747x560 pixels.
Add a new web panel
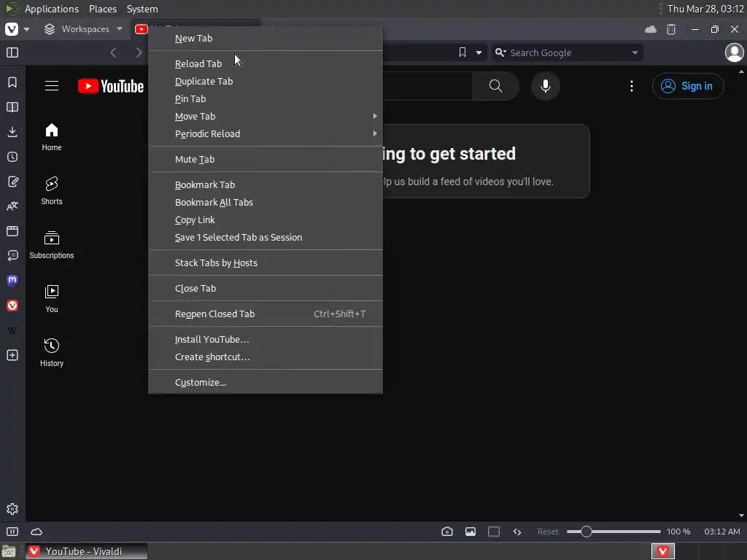12,355
